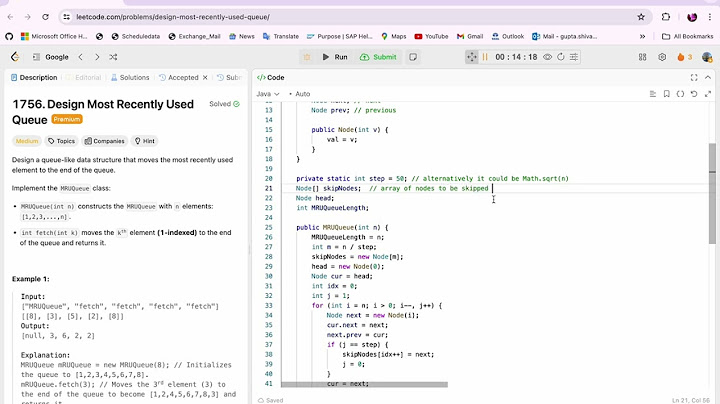Pick a random problem shuffle icon

pos(113,57)
